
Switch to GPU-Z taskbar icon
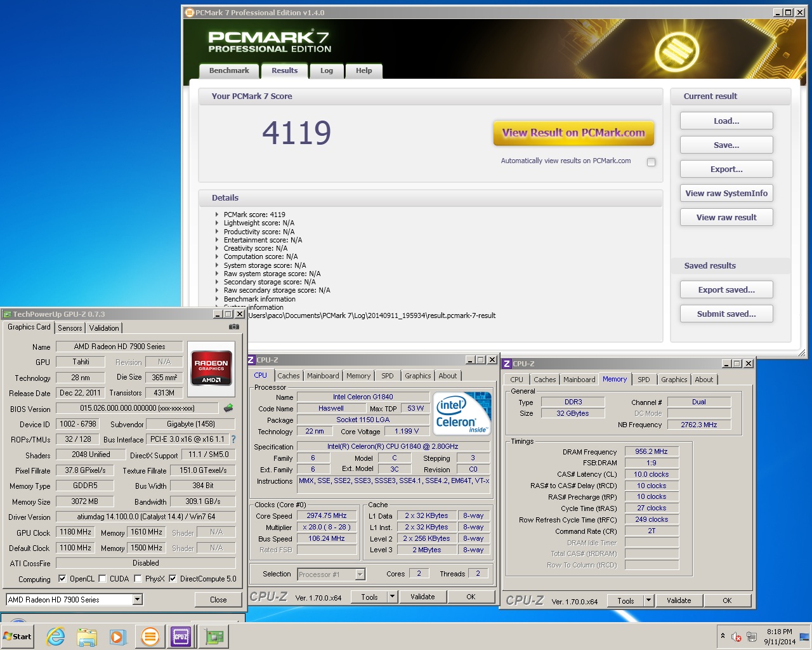click(214, 636)
